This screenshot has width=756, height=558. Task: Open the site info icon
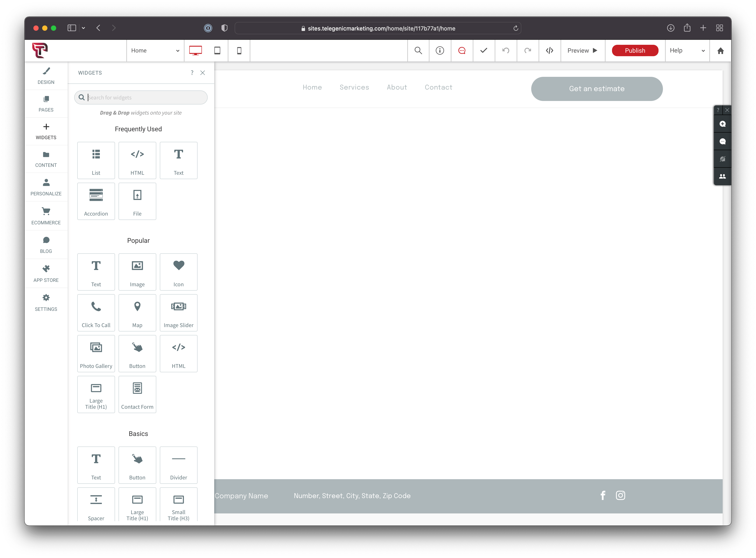[x=440, y=51]
